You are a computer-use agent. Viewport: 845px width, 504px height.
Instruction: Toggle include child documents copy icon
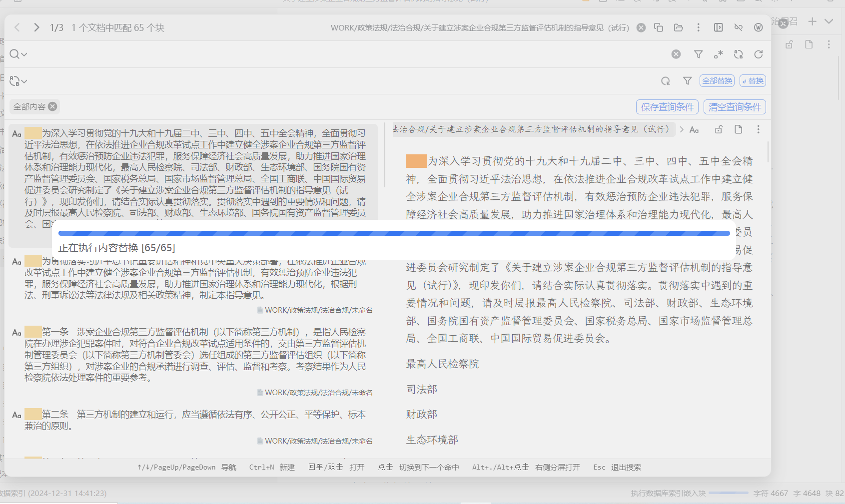[659, 28]
